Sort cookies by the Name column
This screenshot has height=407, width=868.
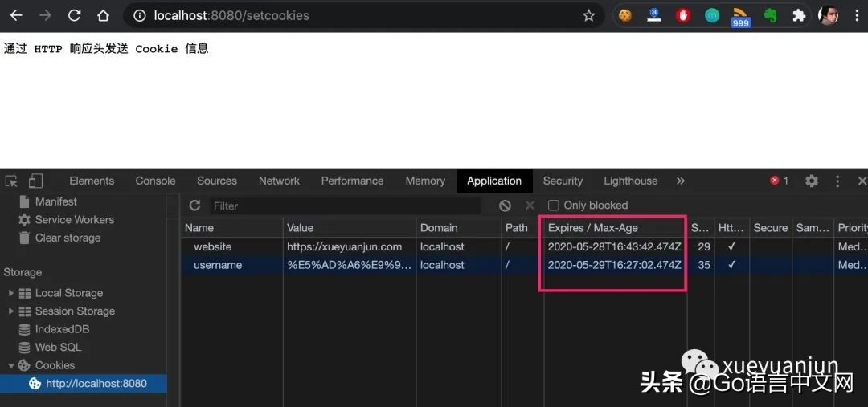coord(231,228)
